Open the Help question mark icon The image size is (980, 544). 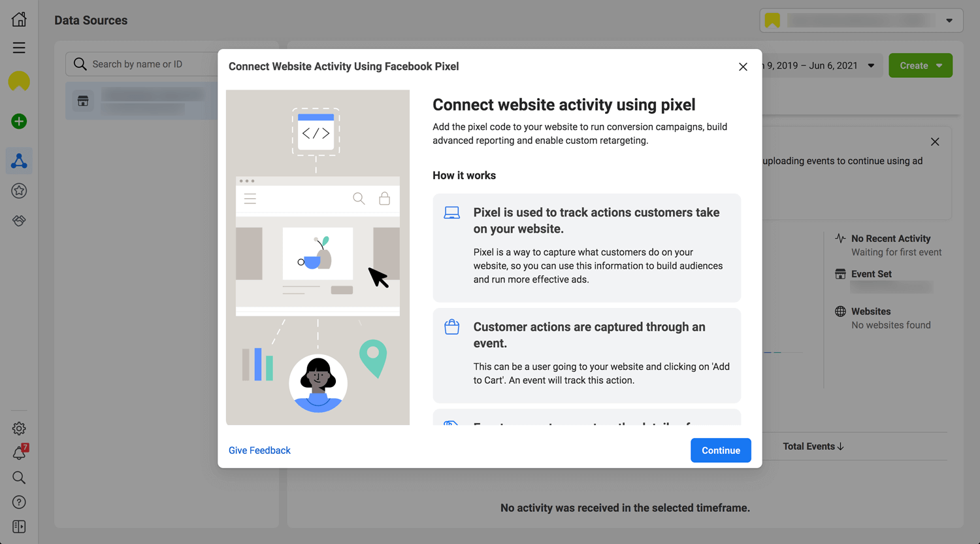coord(19,502)
